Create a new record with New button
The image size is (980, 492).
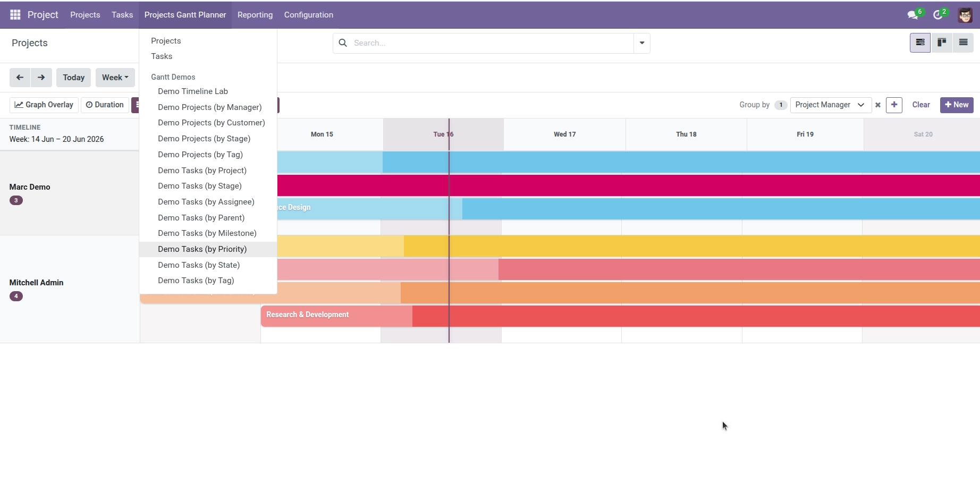click(957, 105)
